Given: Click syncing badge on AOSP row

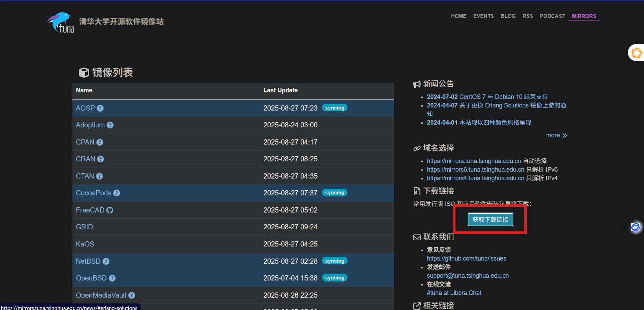Looking at the screenshot, I should 335,108.
